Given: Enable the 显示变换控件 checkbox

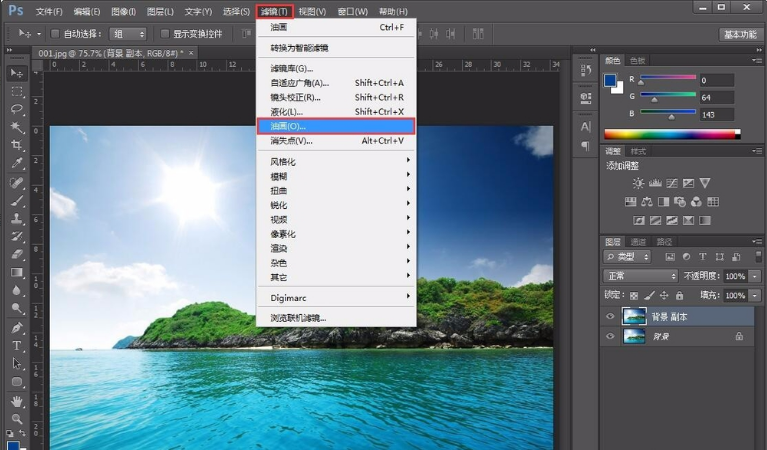Looking at the screenshot, I should click(x=165, y=34).
